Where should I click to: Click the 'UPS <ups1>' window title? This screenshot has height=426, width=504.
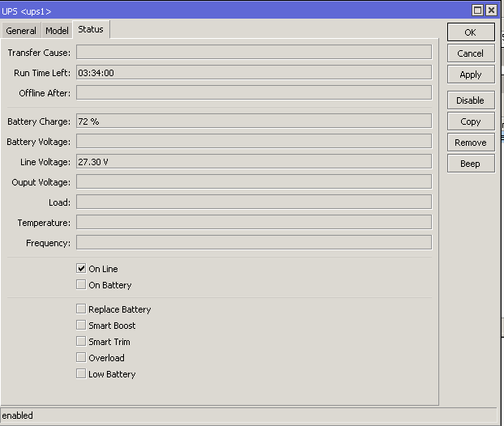coord(27,11)
